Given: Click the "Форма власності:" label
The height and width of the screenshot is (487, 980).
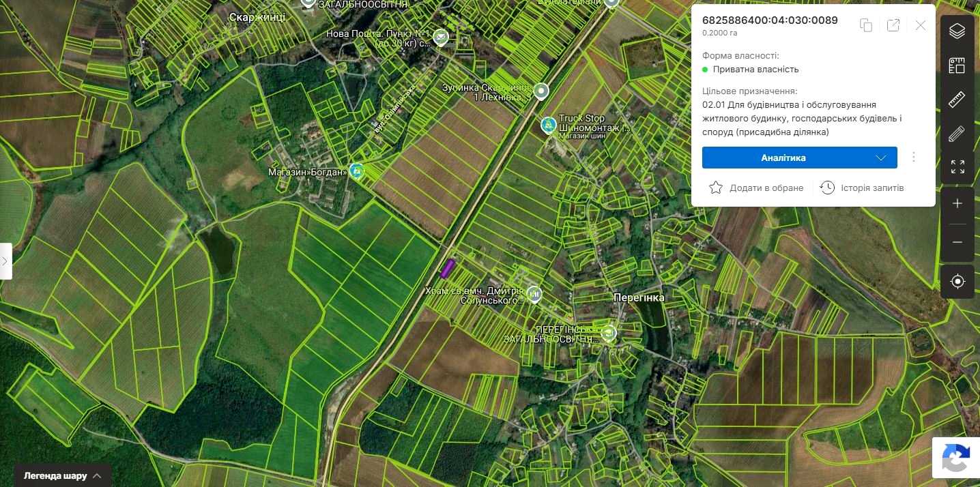Looking at the screenshot, I should pyautogui.click(x=740, y=56).
